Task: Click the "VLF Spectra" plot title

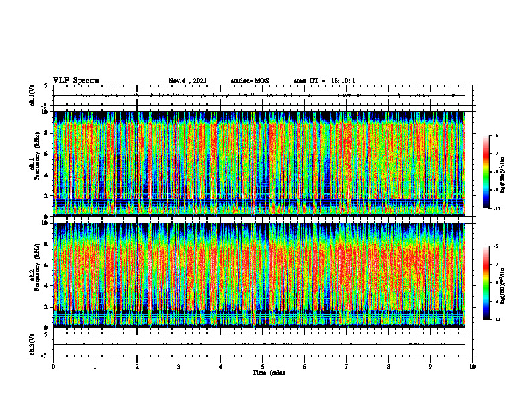Action: (x=76, y=81)
